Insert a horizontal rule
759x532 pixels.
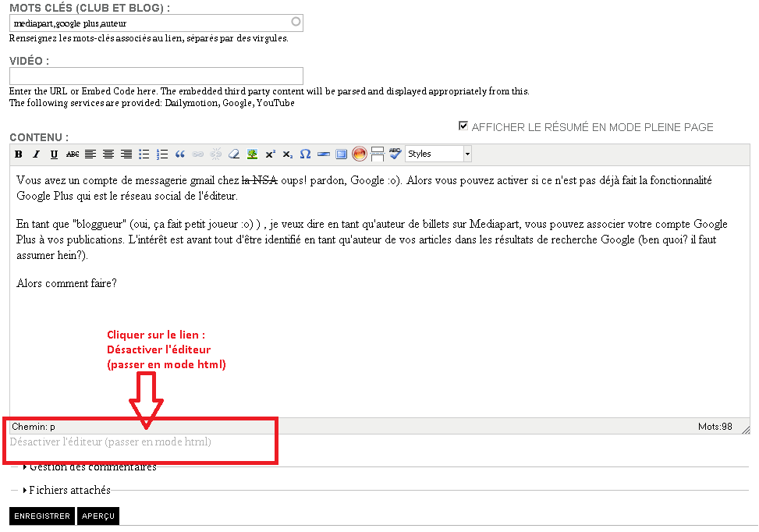[324, 154]
